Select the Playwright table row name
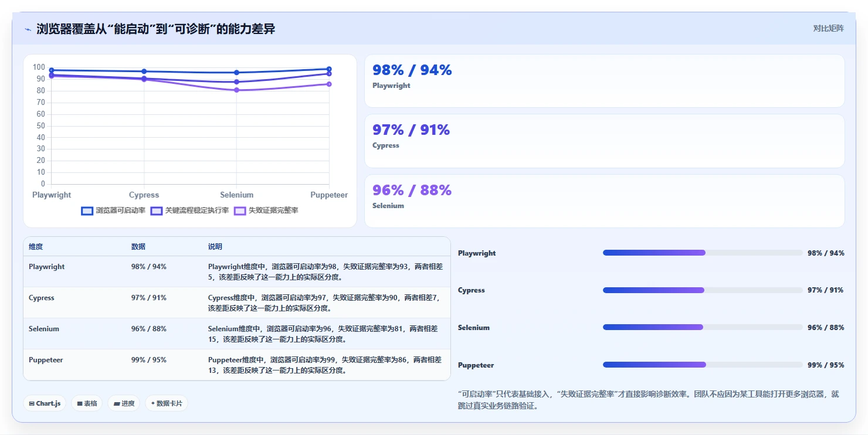 [x=47, y=267]
